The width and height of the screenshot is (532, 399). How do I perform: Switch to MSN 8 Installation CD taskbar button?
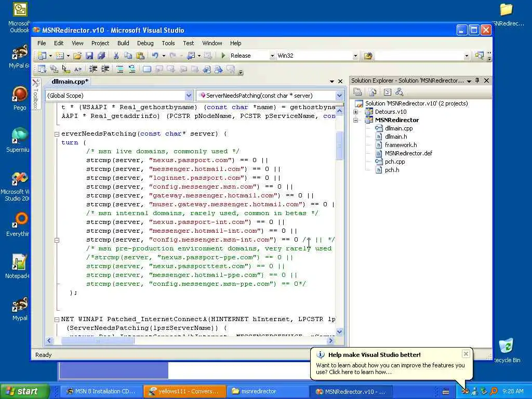pos(101,392)
